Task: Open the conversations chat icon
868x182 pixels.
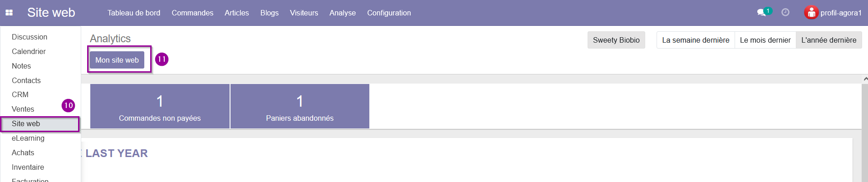Action: coord(762,13)
